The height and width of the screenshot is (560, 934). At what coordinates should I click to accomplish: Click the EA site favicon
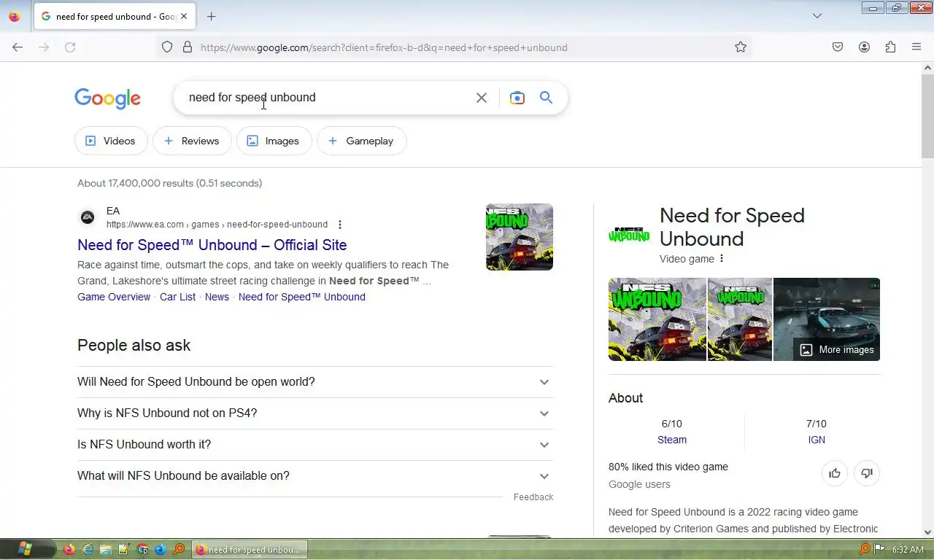[x=88, y=217]
